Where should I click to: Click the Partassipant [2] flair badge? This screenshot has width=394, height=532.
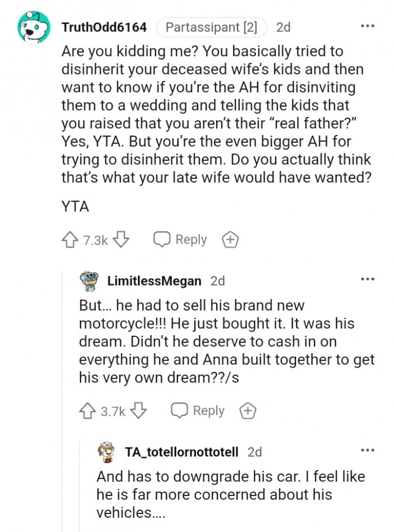(211, 27)
